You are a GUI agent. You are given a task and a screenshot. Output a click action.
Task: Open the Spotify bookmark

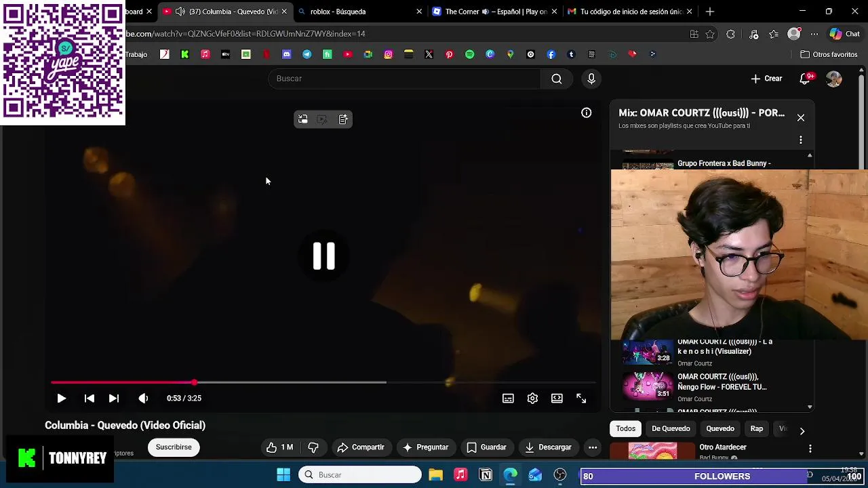(470, 54)
